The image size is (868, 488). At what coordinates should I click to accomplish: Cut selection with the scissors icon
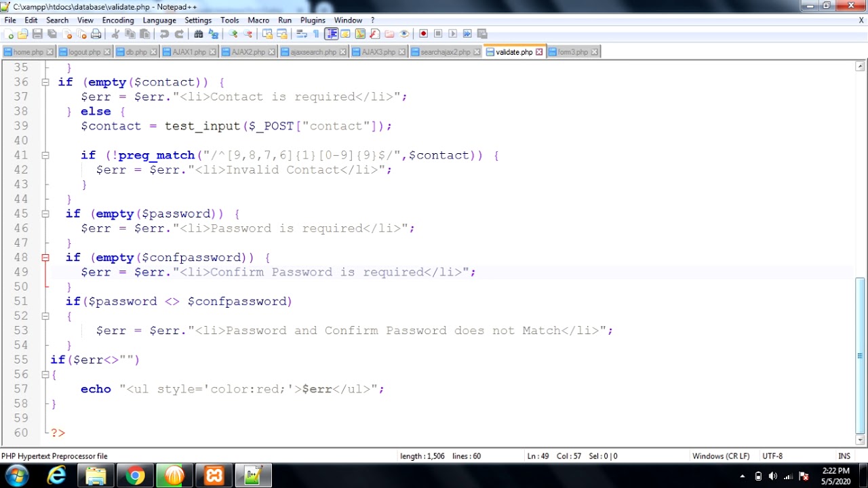click(x=115, y=34)
